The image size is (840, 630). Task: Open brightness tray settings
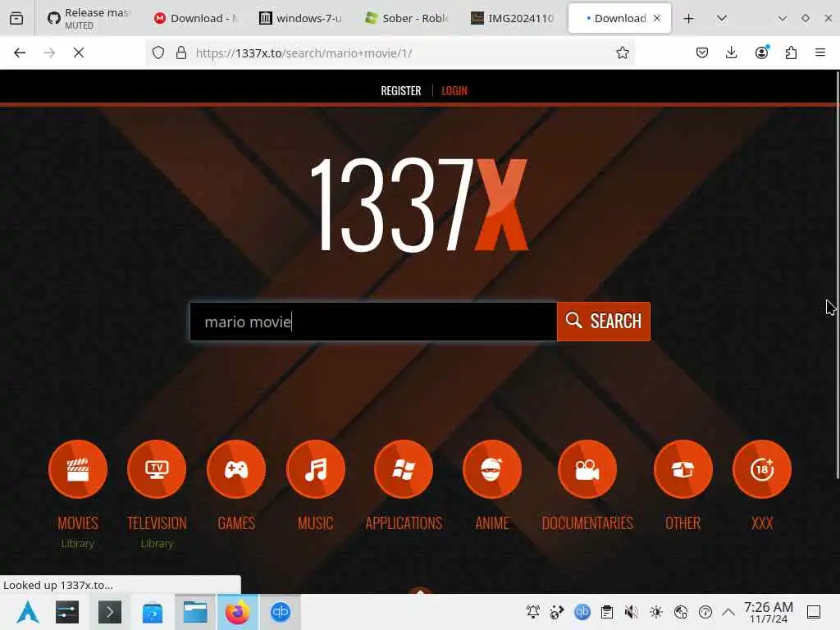(655, 612)
